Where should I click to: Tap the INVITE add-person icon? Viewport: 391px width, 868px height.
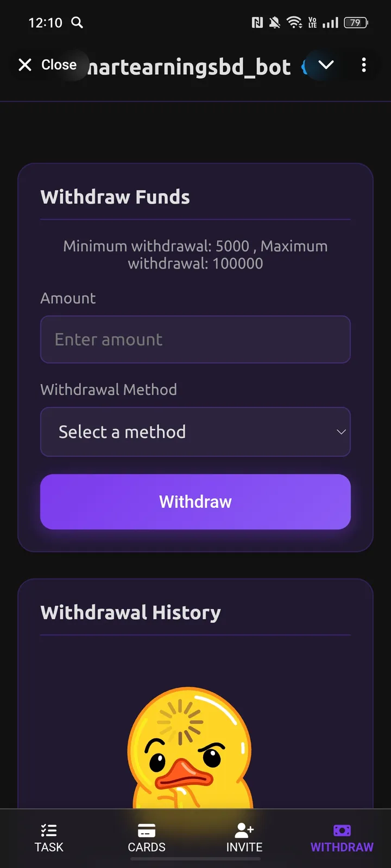244,829
